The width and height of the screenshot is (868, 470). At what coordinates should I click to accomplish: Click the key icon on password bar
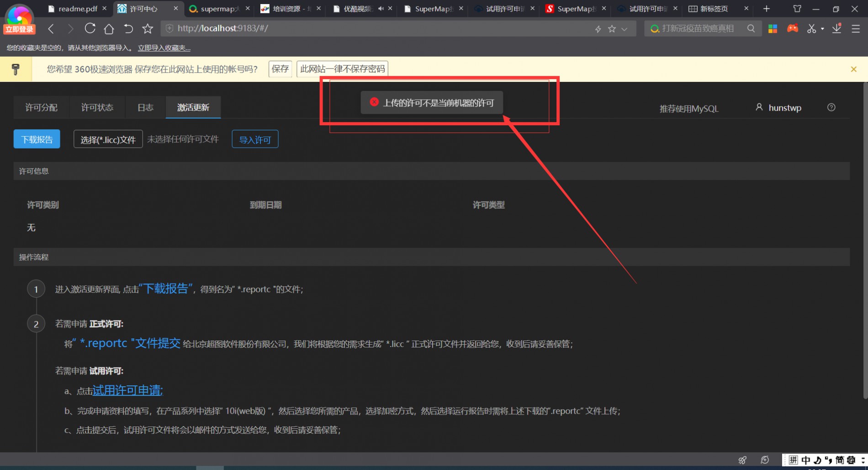point(16,69)
